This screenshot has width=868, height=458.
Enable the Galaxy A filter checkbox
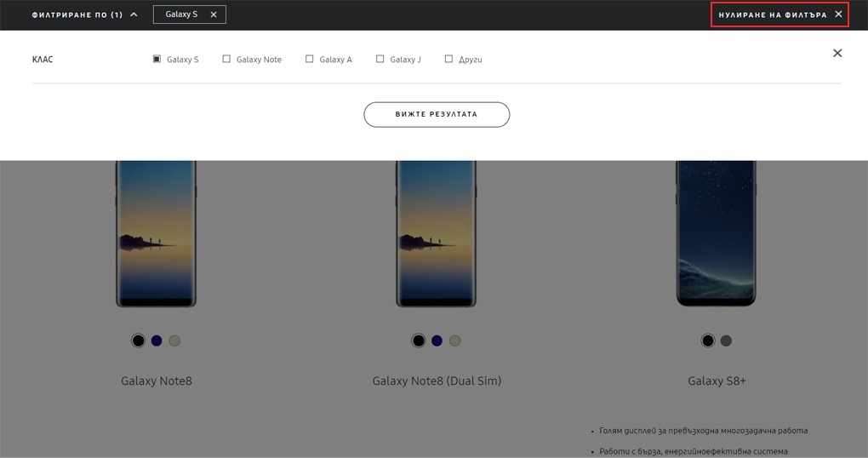tap(310, 59)
